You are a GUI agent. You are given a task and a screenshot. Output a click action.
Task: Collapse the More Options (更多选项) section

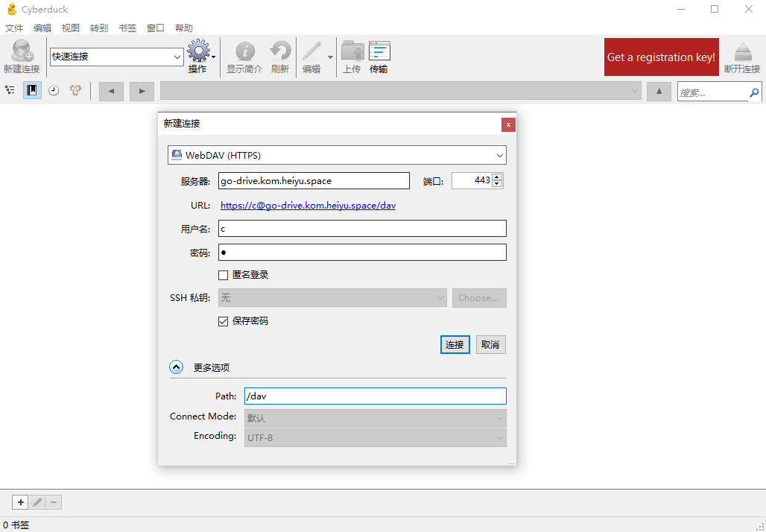176,367
